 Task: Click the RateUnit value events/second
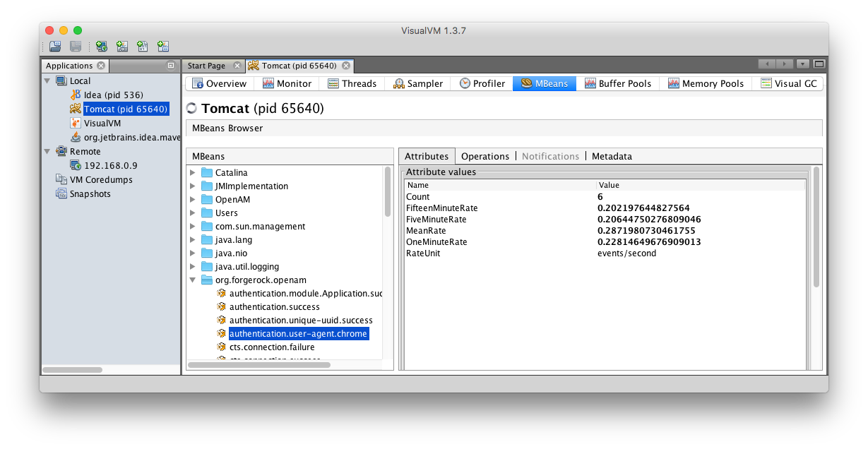(626, 253)
